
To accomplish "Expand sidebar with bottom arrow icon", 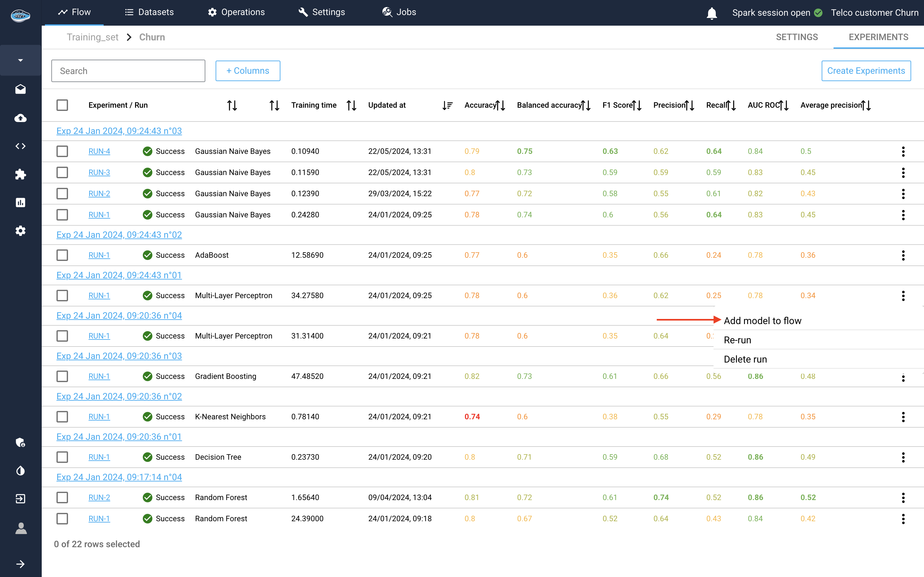I will tap(21, 564).
